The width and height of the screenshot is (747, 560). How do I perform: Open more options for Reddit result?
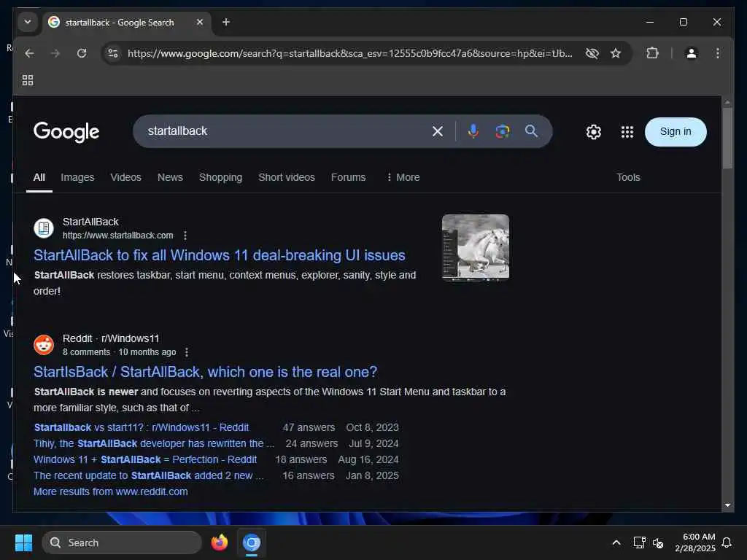tap(187, 352)
